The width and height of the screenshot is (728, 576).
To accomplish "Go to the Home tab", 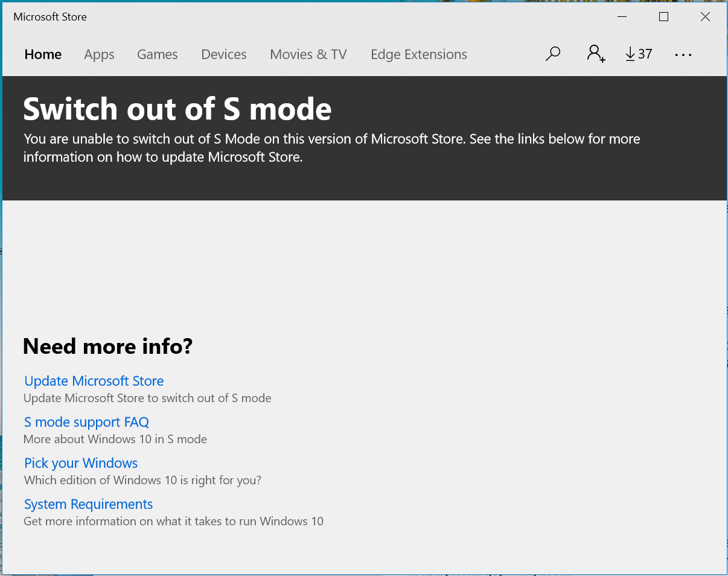I will point(43,54).
